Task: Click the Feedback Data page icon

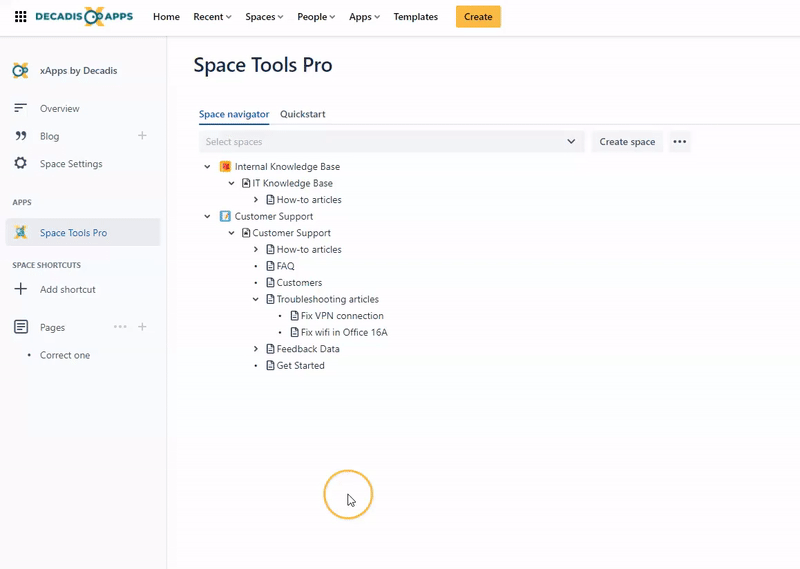Action: click(x=270, y=349)
